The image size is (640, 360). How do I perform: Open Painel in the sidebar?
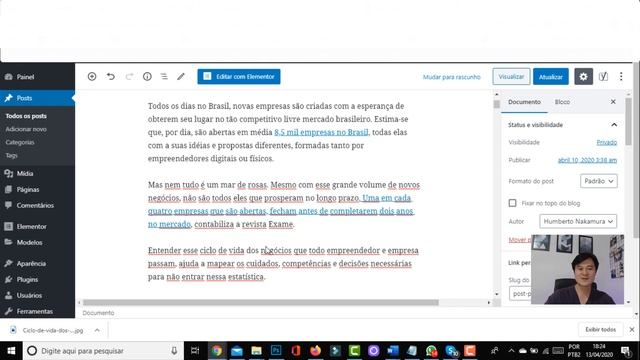click(25, 77)
